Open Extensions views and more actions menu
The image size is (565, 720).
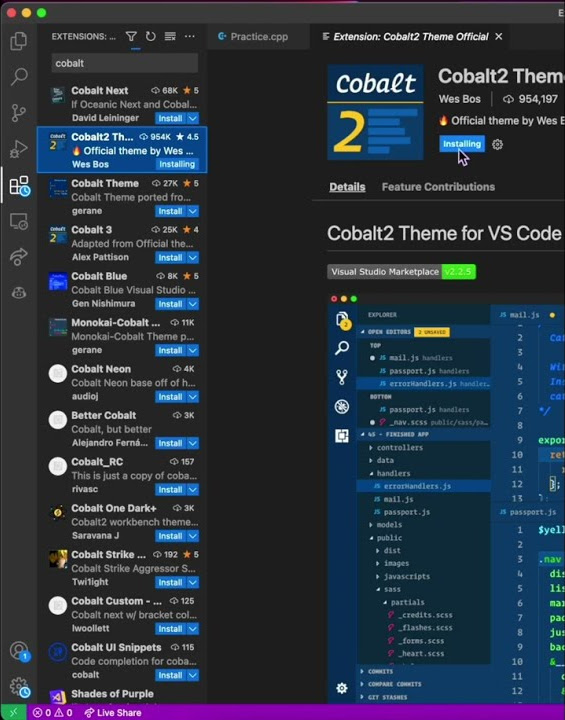189,36
